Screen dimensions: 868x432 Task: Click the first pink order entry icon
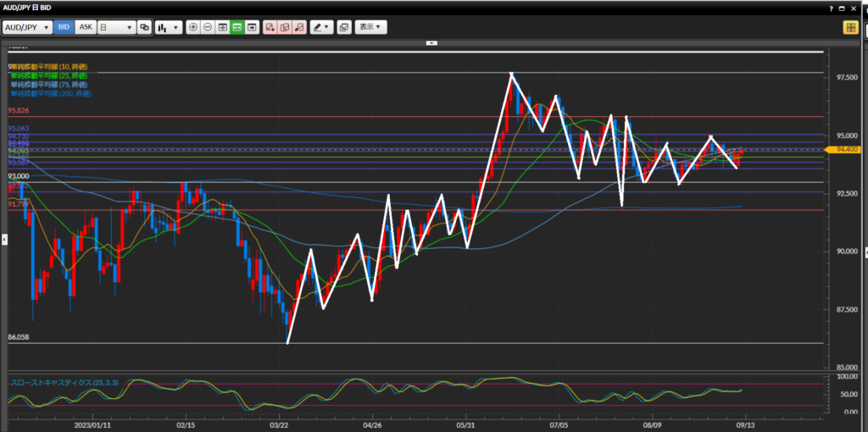[270, 27]
